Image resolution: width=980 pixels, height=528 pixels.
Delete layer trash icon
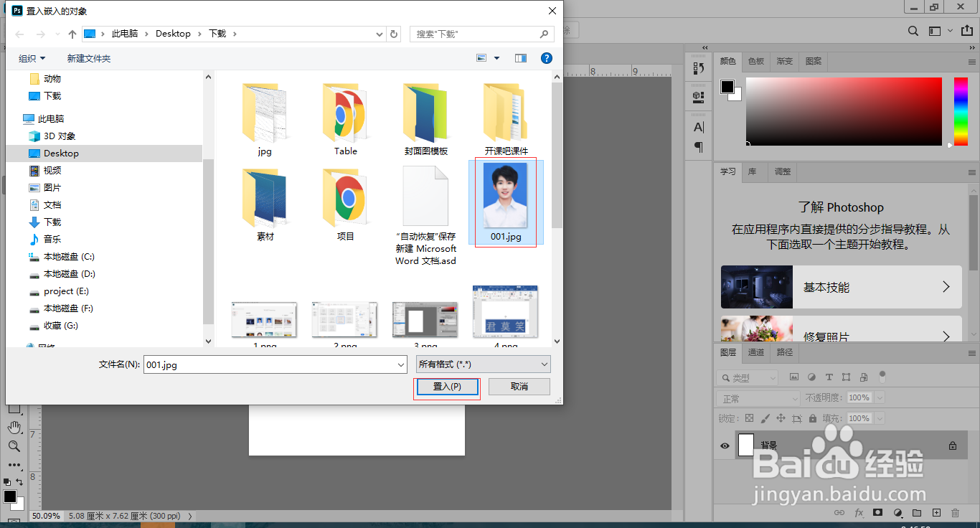pyautogui.click(x=955, y=513)
